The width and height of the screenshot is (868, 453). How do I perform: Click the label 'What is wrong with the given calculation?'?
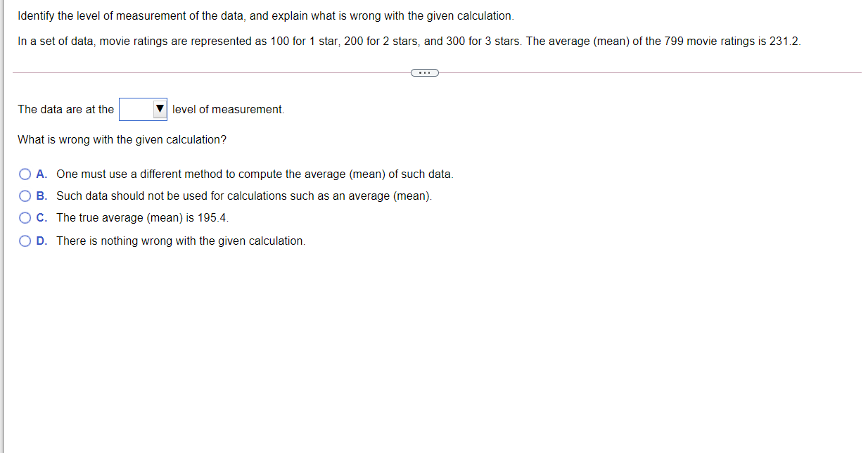click(121, 139)
